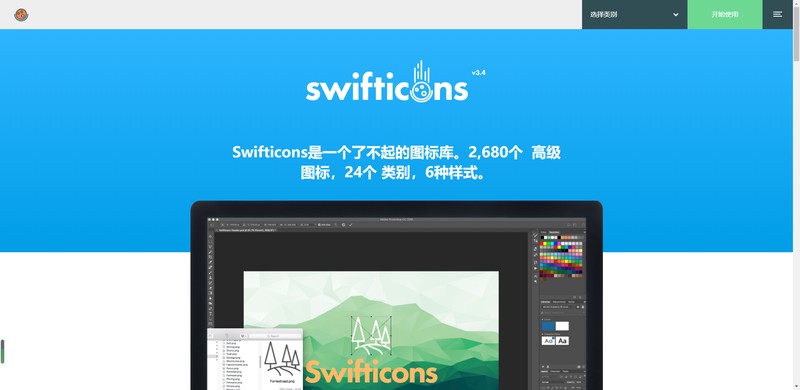
Task: Click the Swifticons headline description text
Action: click(x=396, y=162)
